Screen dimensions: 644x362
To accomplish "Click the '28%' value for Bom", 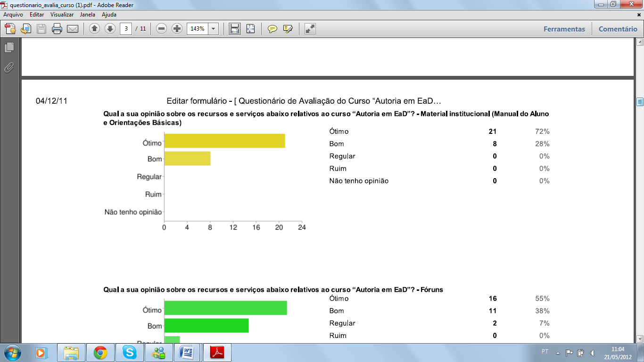I will click(x=543, y=144).
